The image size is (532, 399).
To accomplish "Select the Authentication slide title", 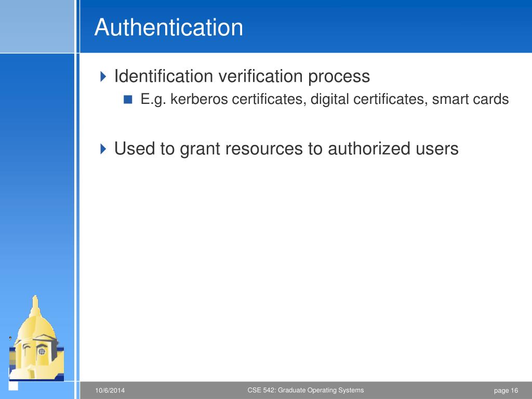I will click(x=169, y=27).
